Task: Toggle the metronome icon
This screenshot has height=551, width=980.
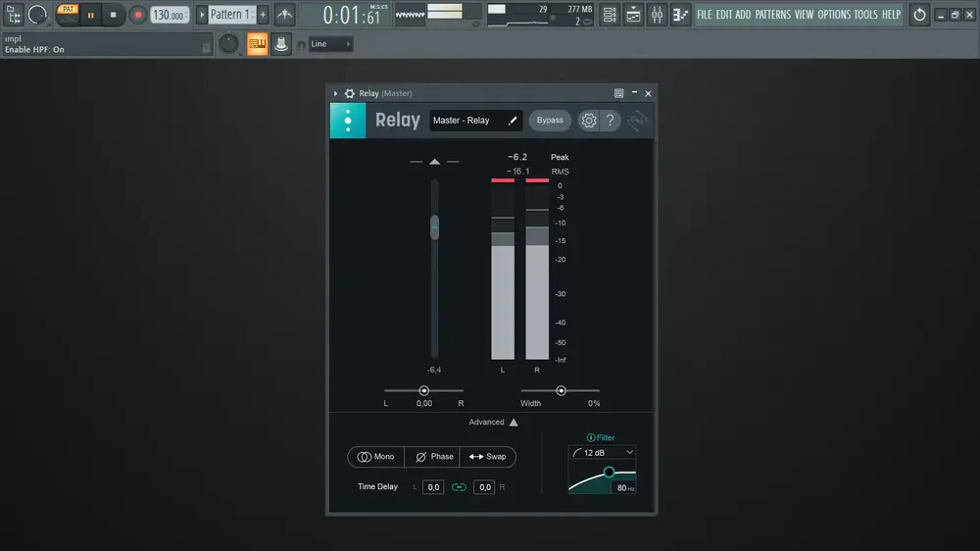Action: coord(285,15)
